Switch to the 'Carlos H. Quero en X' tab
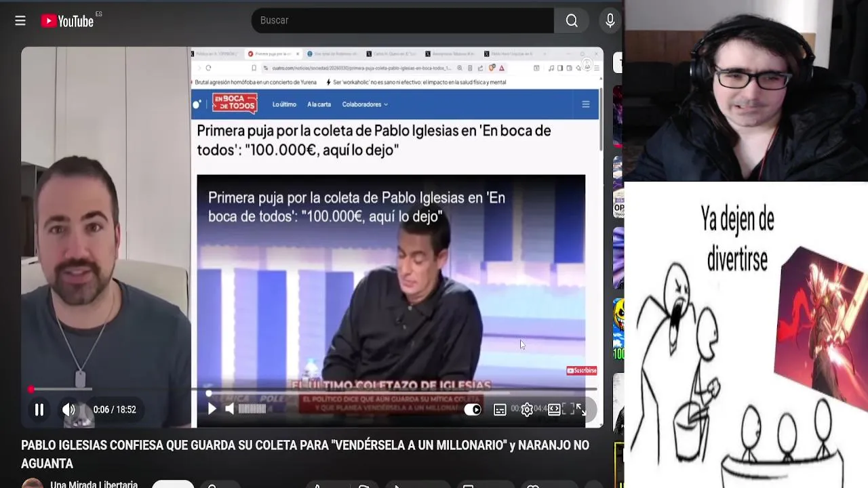The height and width of the screenshot is (488, 868). pyautogui.click(x=392, y=54)
